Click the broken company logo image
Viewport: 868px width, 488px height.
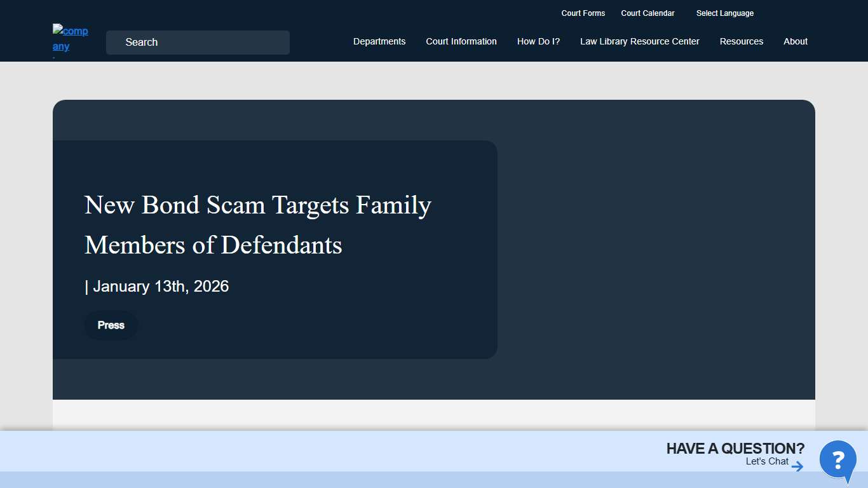coord(70,39)
